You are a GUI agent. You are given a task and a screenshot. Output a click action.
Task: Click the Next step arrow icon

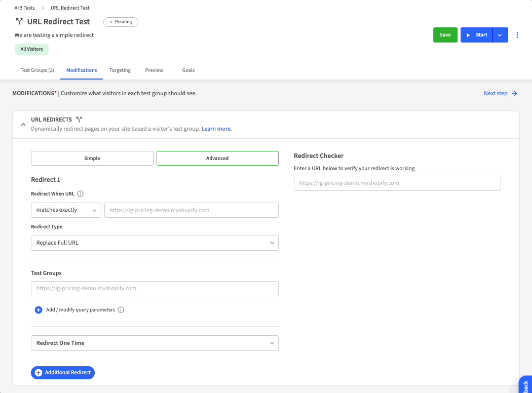point(514,93)
